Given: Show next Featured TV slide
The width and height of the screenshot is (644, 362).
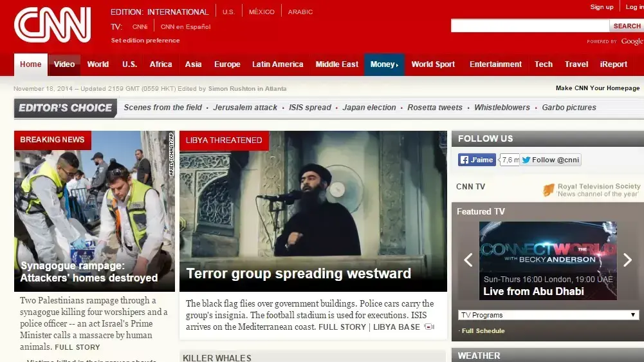Looking at the screenshot, I should coord(627,260).
